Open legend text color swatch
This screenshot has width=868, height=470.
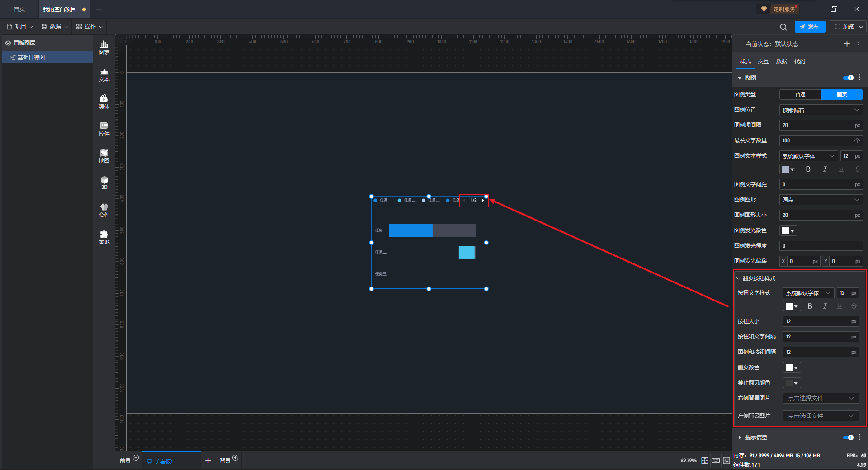tap(788, 169)
